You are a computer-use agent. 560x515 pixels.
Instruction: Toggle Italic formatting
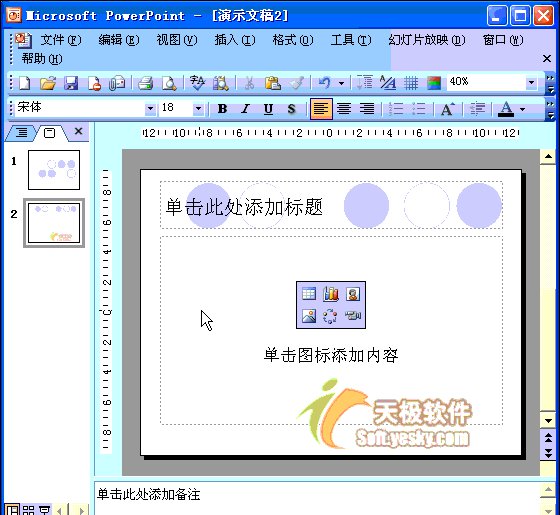[245, 109]
